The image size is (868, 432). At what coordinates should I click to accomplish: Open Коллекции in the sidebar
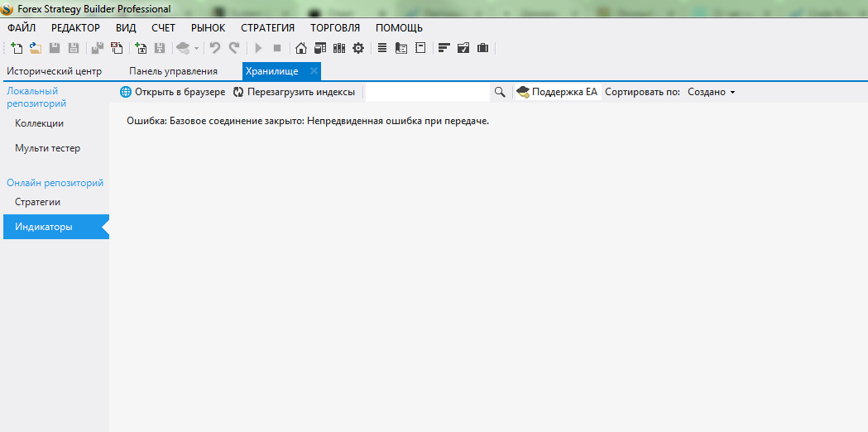[x=56, y=123]
